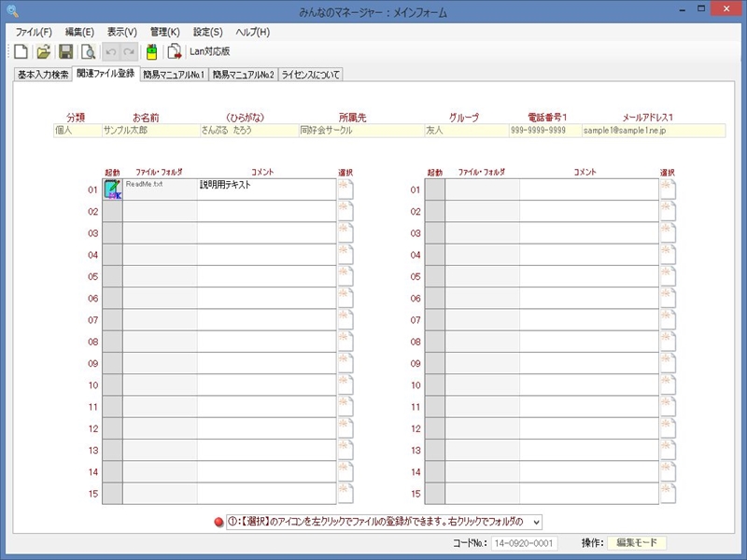Switch to the 基本入力検索 tab
The image size is (747, 560).
coord(43,74)
